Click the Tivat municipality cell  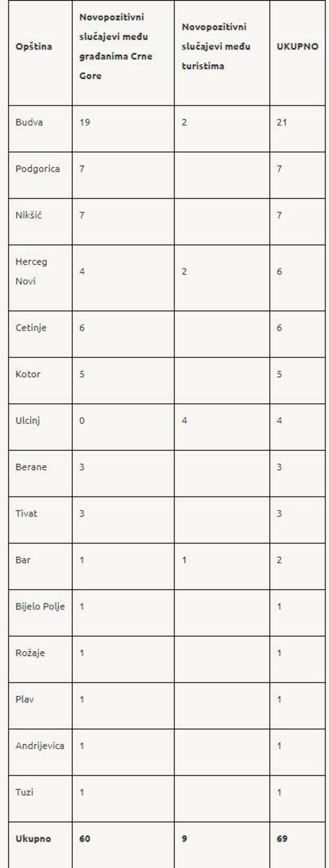pyautogui.click(x=26, y=514)
